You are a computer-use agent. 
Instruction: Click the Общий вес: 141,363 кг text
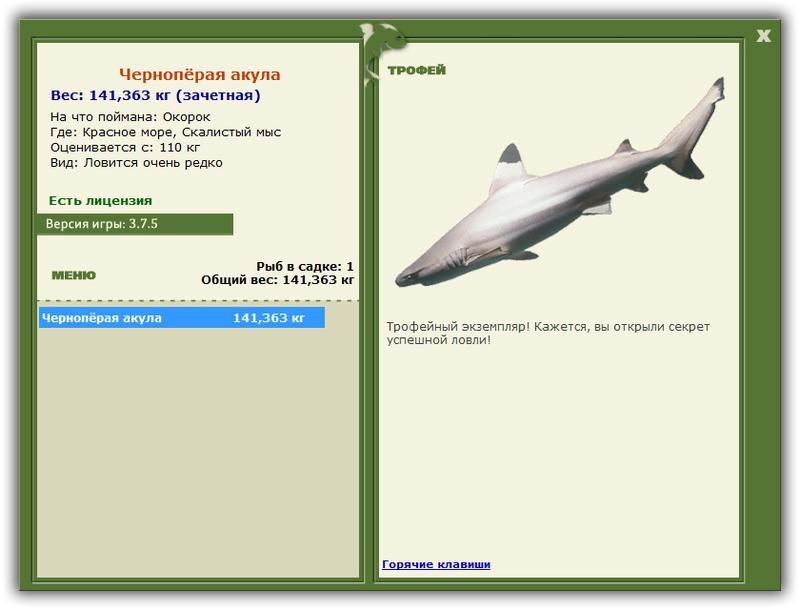(278, 280)
